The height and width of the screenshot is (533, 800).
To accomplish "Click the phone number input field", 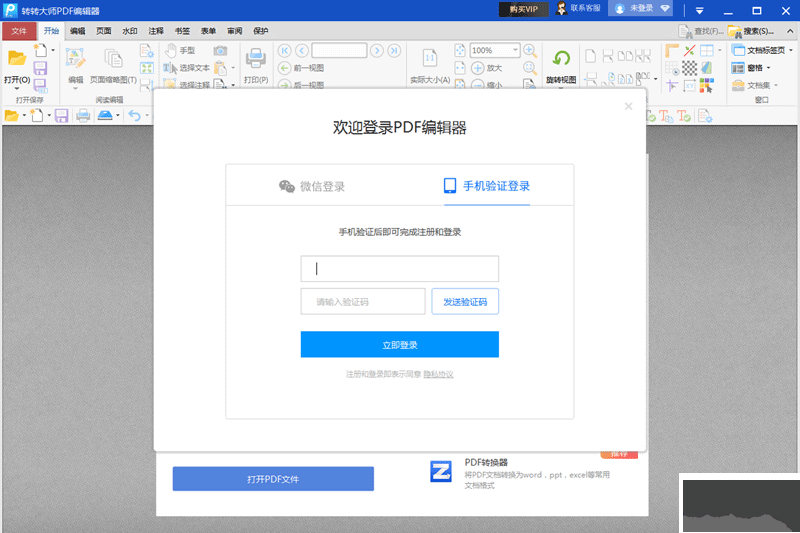I will pyautogui.click(x=399, y=269).
